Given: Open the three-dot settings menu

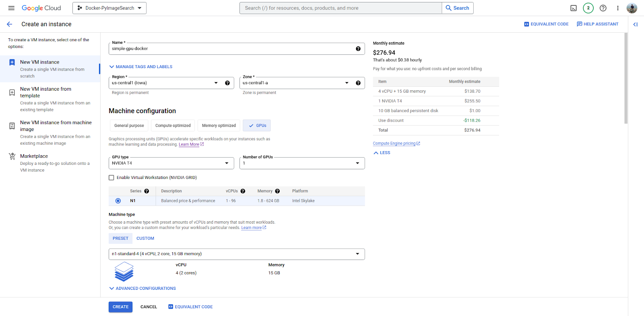Looking at the screenshot, I should pos(617,8).
